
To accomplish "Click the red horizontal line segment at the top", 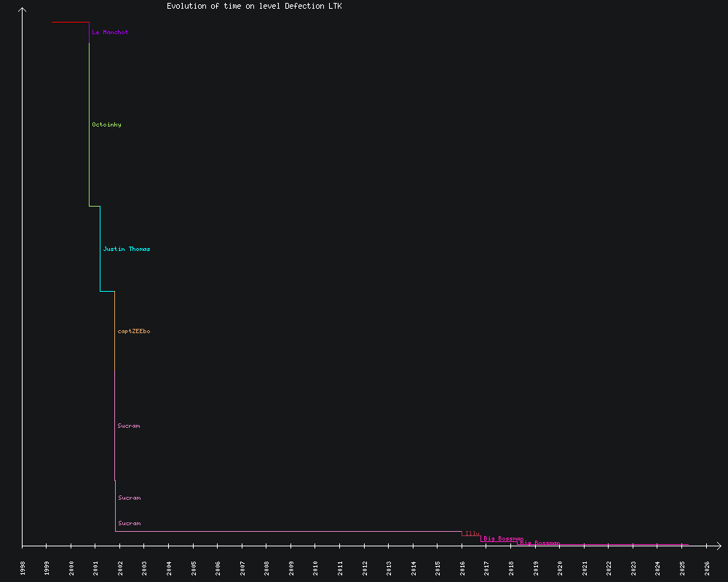I will [70, 23].
